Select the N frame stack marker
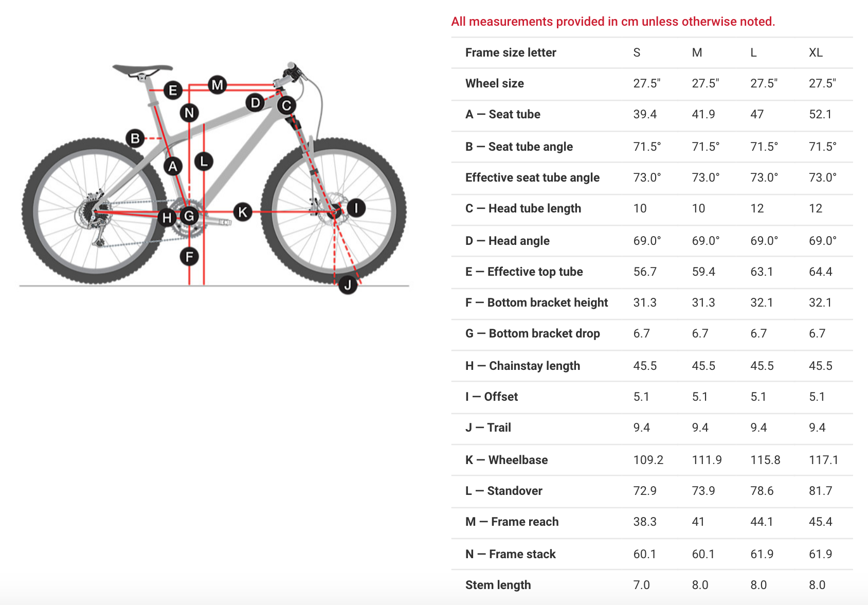Viewport: 868px width, 605px height. (x=189, y=113)
